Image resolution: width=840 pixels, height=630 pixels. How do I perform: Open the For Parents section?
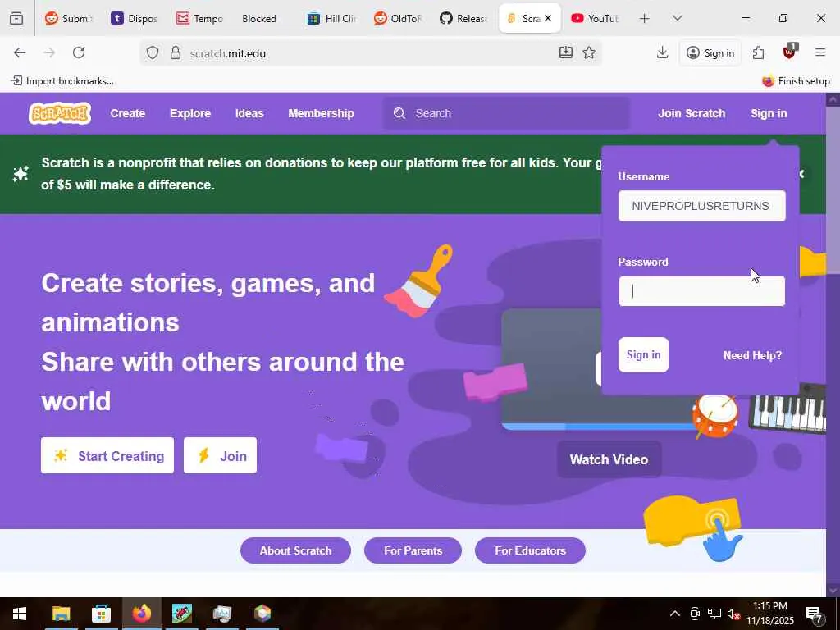pos(413,550)
